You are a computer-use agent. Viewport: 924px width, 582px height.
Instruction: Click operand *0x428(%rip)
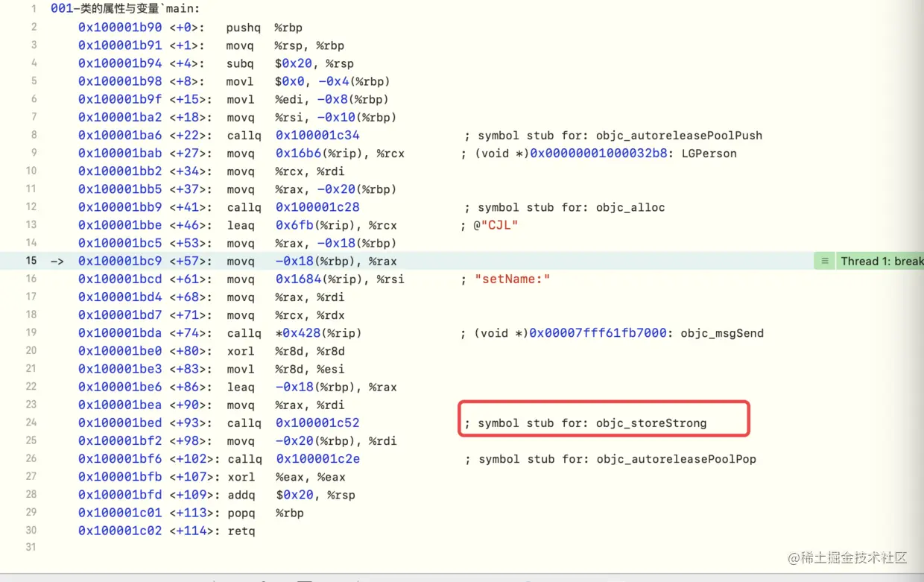(x=318, y=333)
